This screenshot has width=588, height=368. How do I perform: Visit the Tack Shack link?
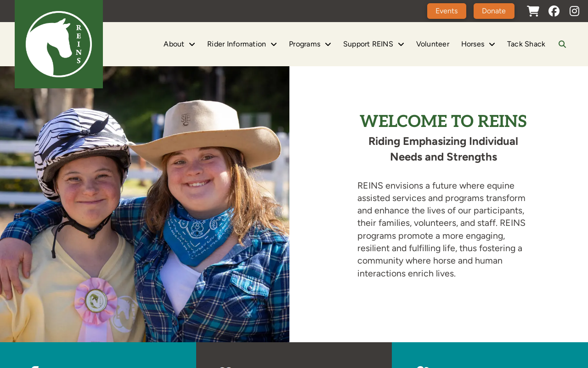pos(526,44)
